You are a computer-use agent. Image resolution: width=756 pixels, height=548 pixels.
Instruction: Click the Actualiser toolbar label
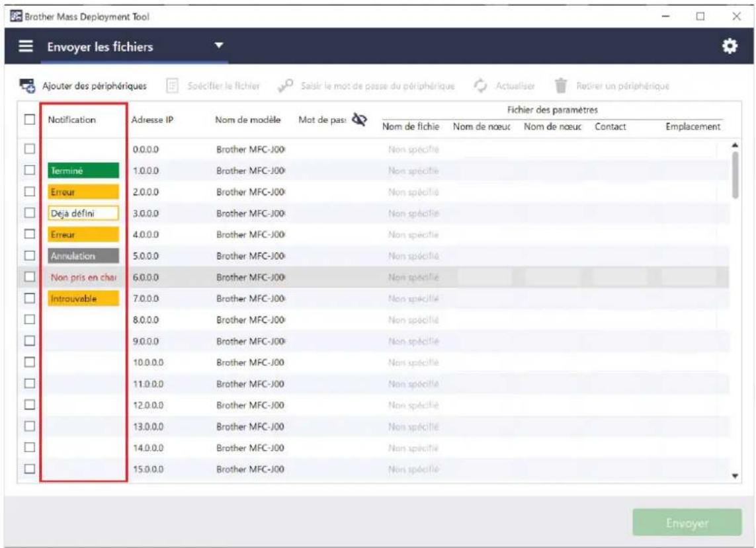pos(515,86)
